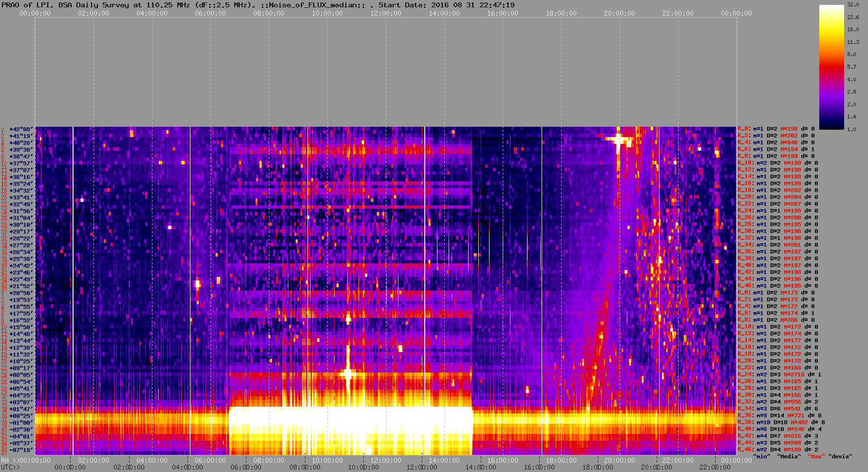Click the 2.8 color scale value
This screenshot has width=868, height=472.
[851, 92]
